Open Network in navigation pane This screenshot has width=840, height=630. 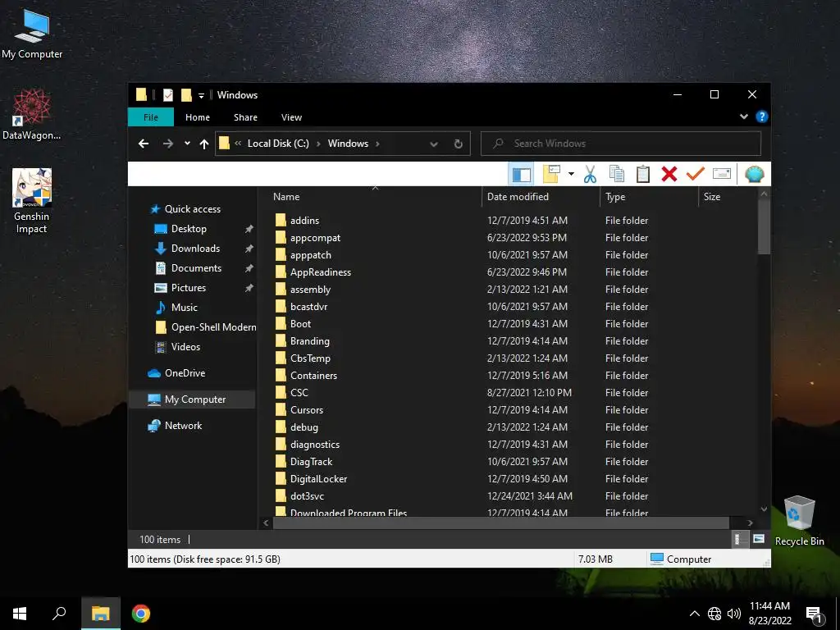(x=183, y=426)
